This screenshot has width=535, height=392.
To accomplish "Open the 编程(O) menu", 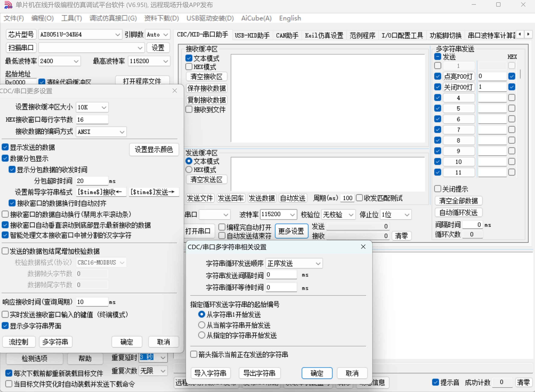I will tap(42, 18).
